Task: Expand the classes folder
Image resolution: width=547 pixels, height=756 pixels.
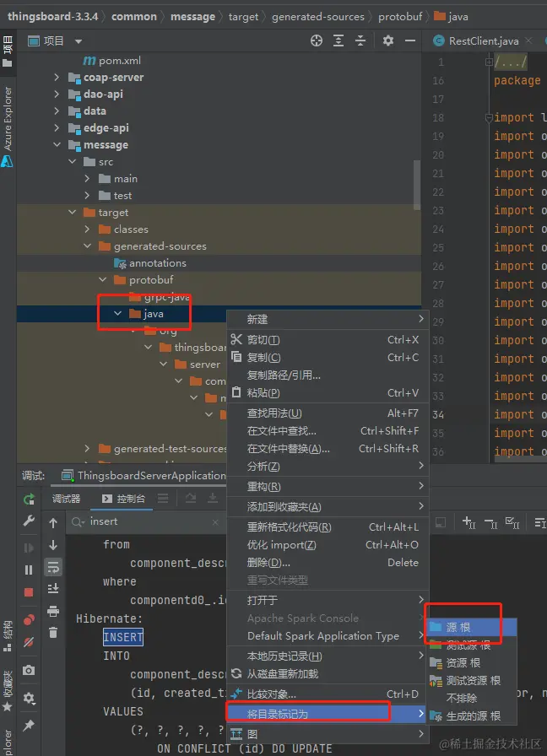Action: click(x=87, y=229)
